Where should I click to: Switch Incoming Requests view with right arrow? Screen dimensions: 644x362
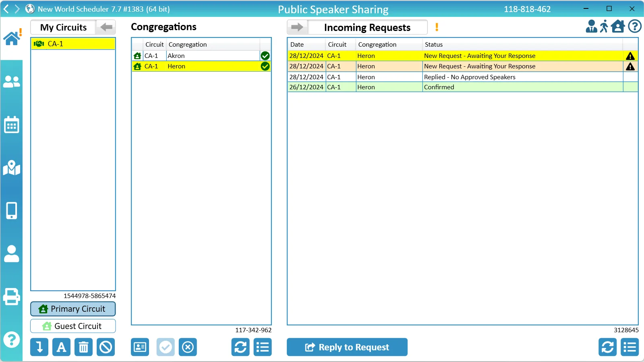[297, 27]
